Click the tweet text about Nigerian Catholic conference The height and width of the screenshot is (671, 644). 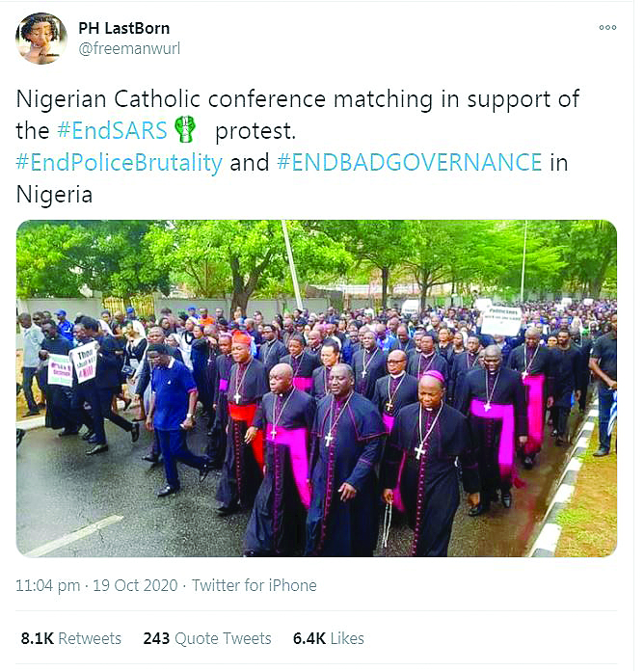298,147
